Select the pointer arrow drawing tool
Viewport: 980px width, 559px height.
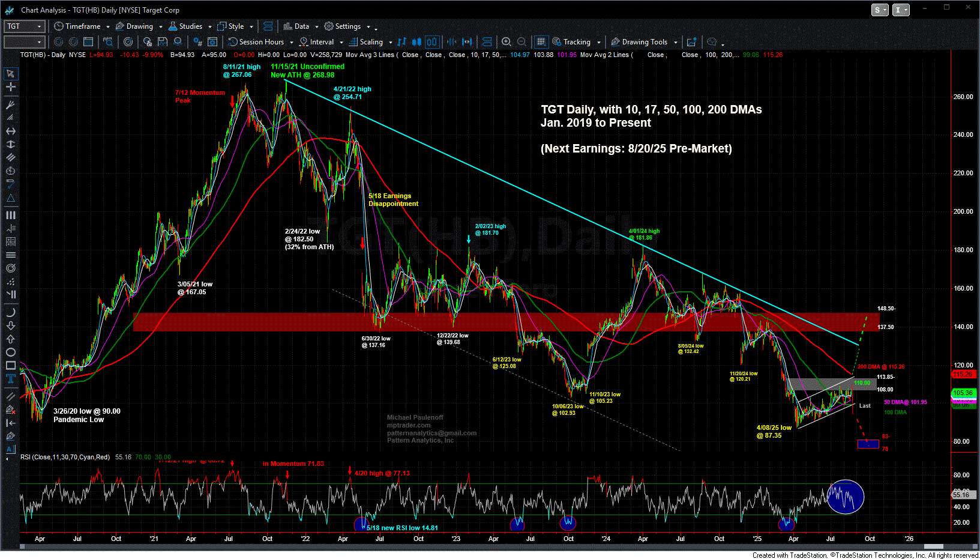tap(11, 74)
